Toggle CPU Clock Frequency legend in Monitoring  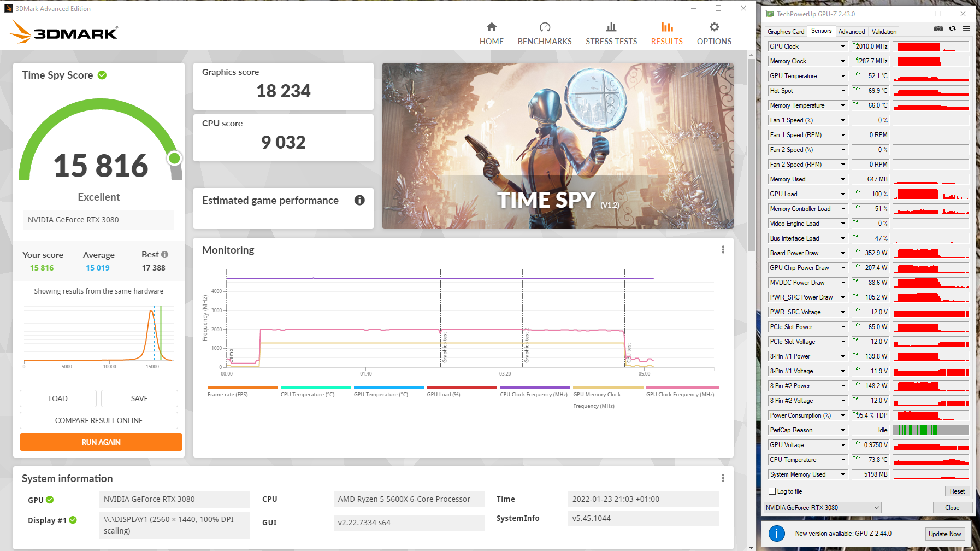pos(535,391)
